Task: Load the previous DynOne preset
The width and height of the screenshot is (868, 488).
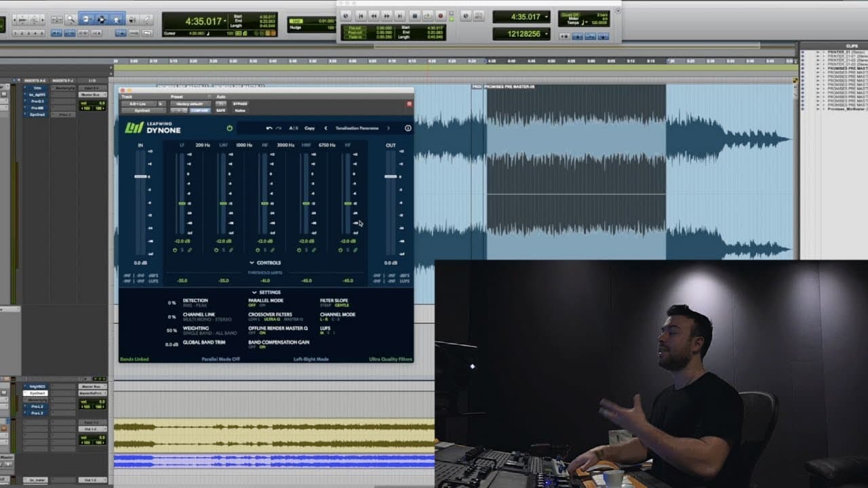Action: point(325,128)
